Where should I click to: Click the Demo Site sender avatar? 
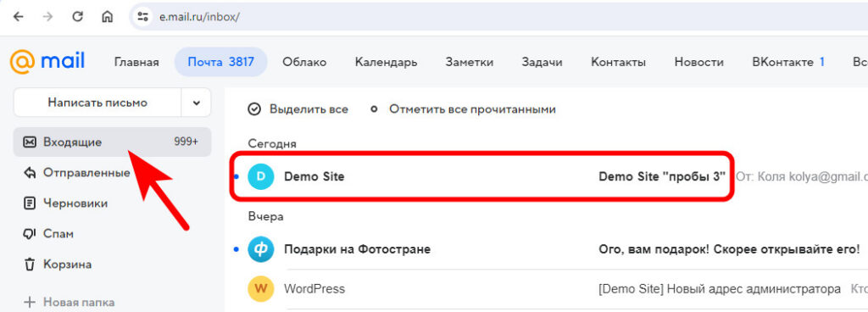(x=261, y=176)
